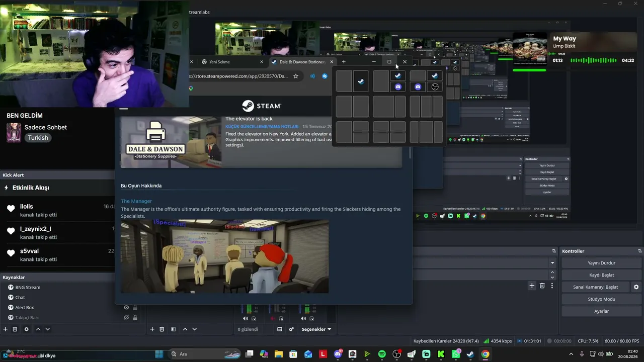This screenshot has width=644, height=362.
Task: Click Kaybedilen Kareler dropped frames status
Action: 446,341
